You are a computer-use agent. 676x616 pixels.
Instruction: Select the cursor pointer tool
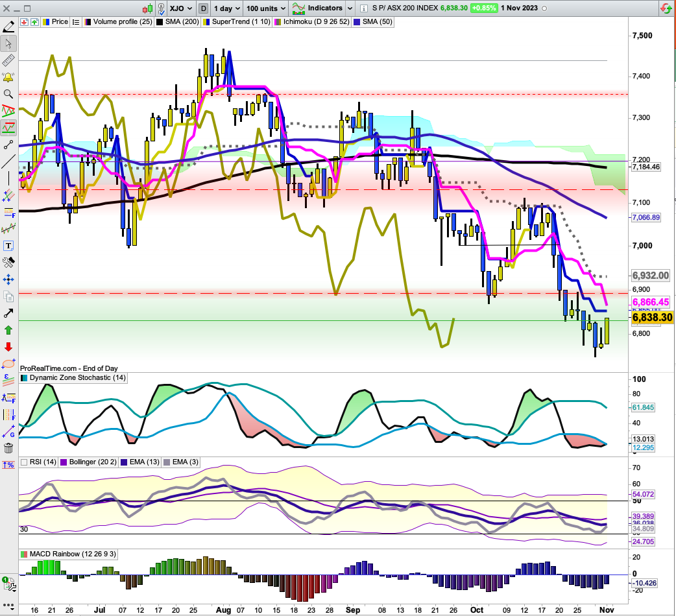pyautogui.click(x=8, y=43)
